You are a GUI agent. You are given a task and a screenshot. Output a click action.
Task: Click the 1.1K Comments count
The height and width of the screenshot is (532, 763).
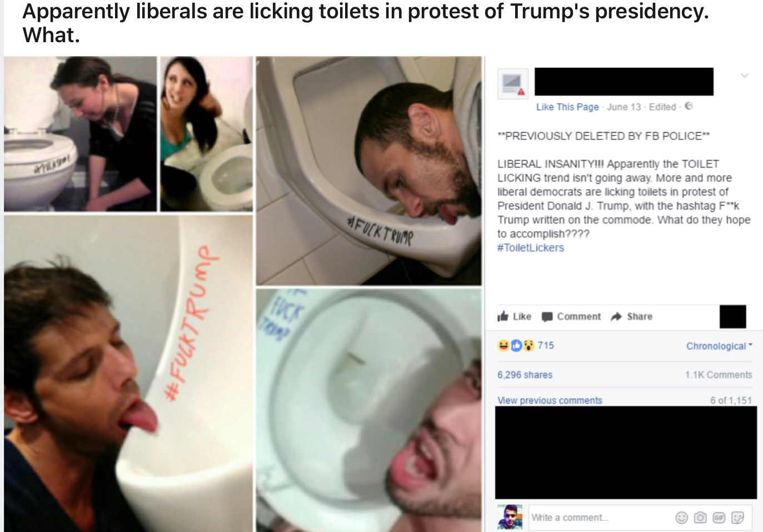[x=719, y=375]
